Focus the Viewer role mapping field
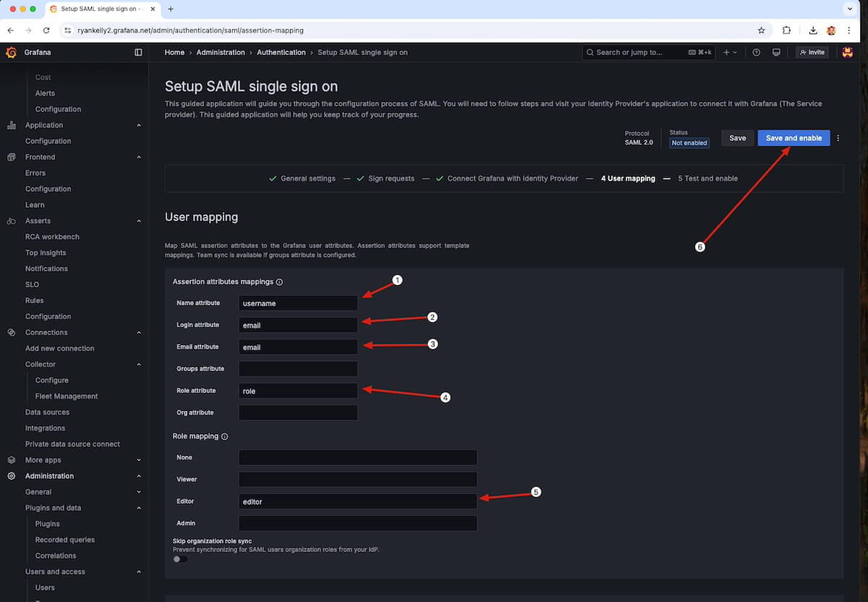Screen dimensions: 868x602 (358, 479)
